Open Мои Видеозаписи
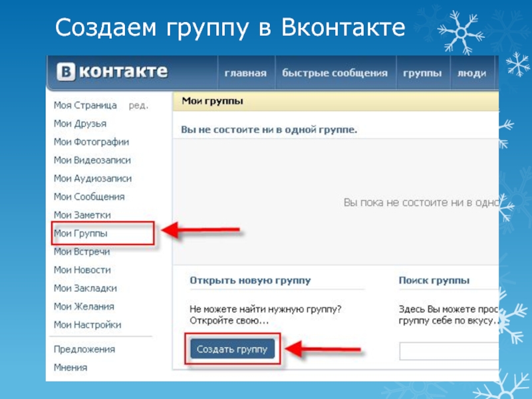 point(92,160)
